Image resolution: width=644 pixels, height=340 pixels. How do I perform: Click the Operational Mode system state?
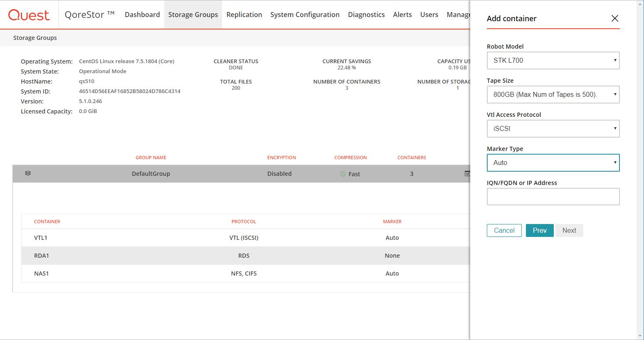[x=103, y=71]
